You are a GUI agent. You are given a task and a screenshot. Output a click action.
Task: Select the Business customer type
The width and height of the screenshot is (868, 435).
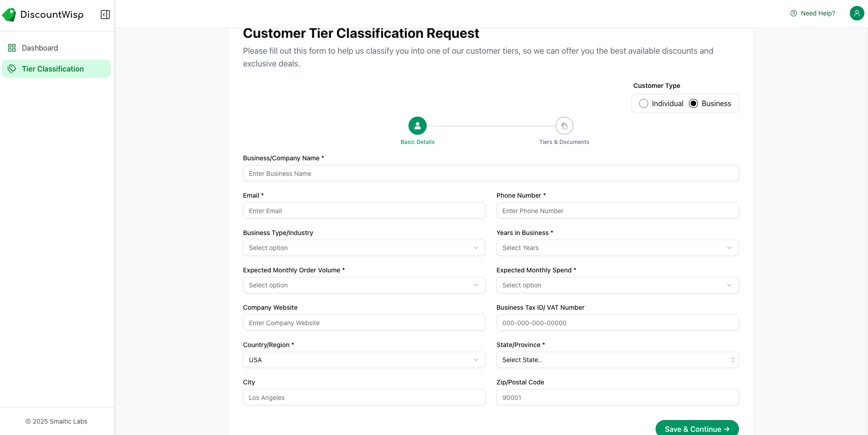[693, 103]
